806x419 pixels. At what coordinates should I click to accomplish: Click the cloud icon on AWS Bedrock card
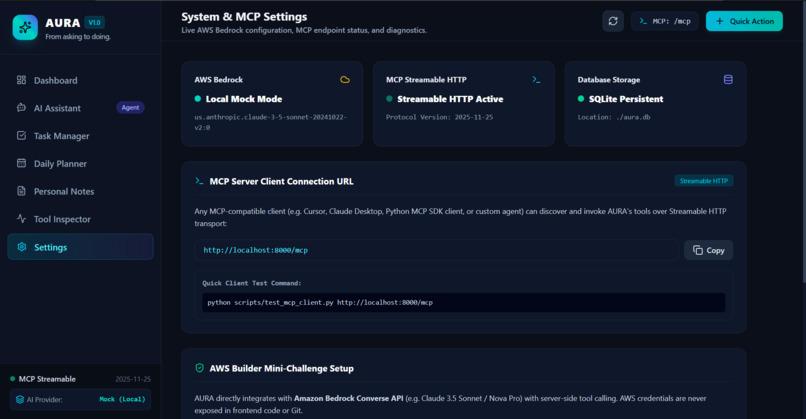(x=345, y=80)
